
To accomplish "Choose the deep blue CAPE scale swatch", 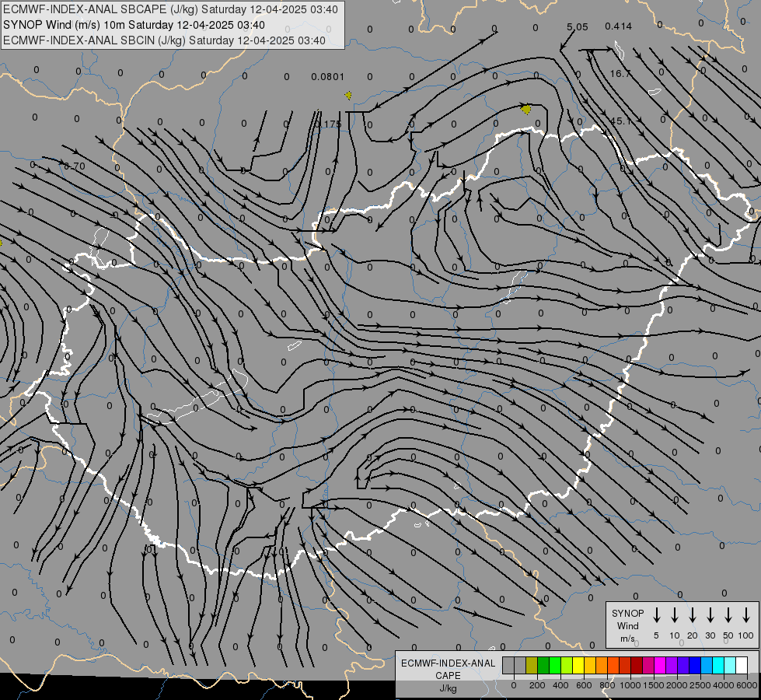I will pos(695,665).
